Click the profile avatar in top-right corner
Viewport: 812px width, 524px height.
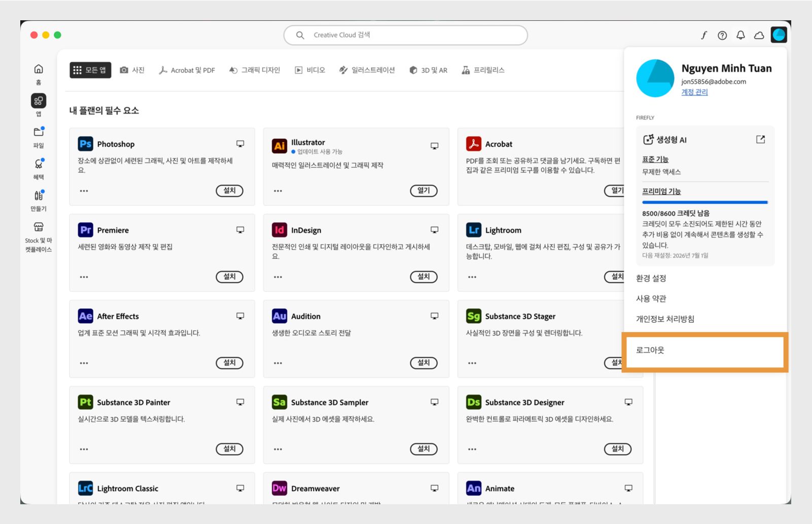(x=779, y=34)
